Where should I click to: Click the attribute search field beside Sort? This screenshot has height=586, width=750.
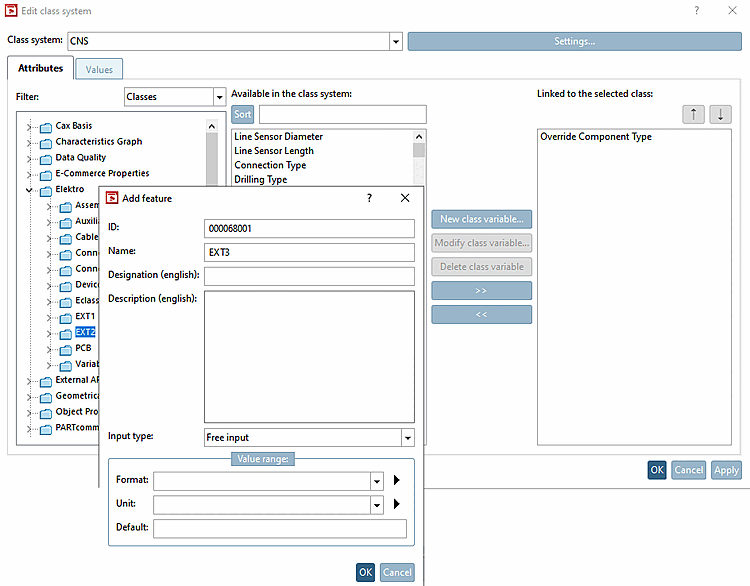coord(342,114)
